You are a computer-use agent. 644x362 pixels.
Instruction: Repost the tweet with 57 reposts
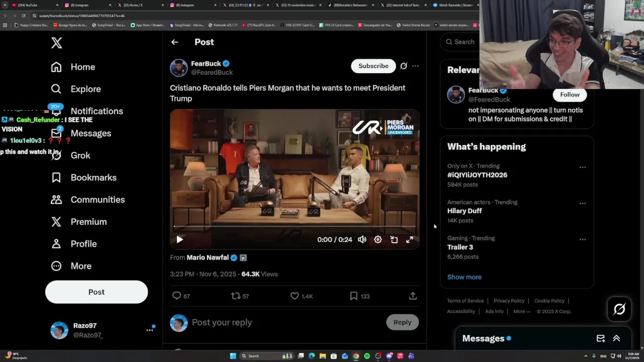[240, 296]
